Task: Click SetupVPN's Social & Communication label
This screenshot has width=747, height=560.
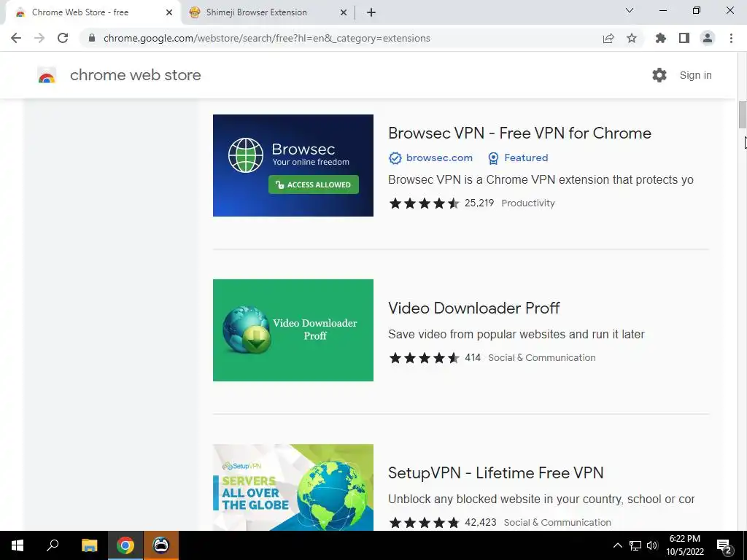Action: (557, 522)
